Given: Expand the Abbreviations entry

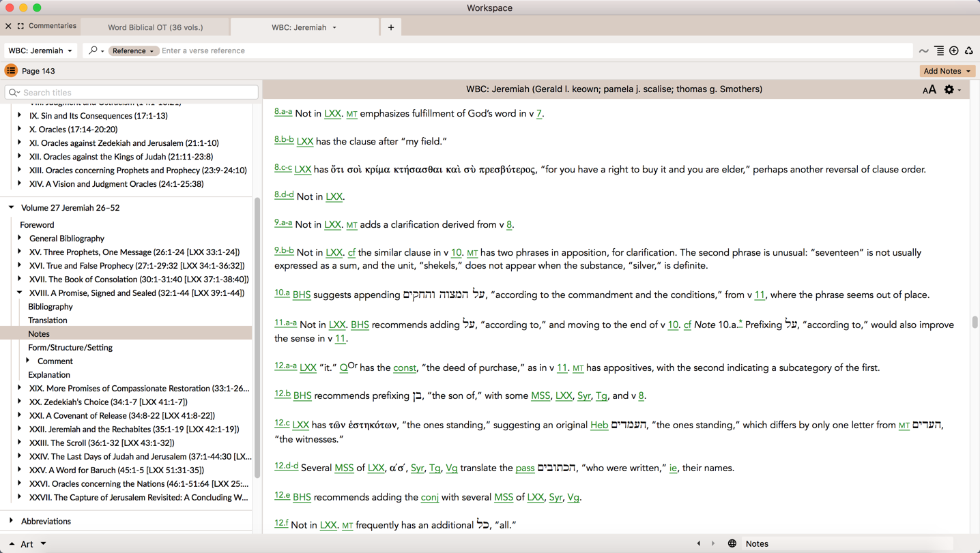Looking at the screenshot, I should coord(11,521).
